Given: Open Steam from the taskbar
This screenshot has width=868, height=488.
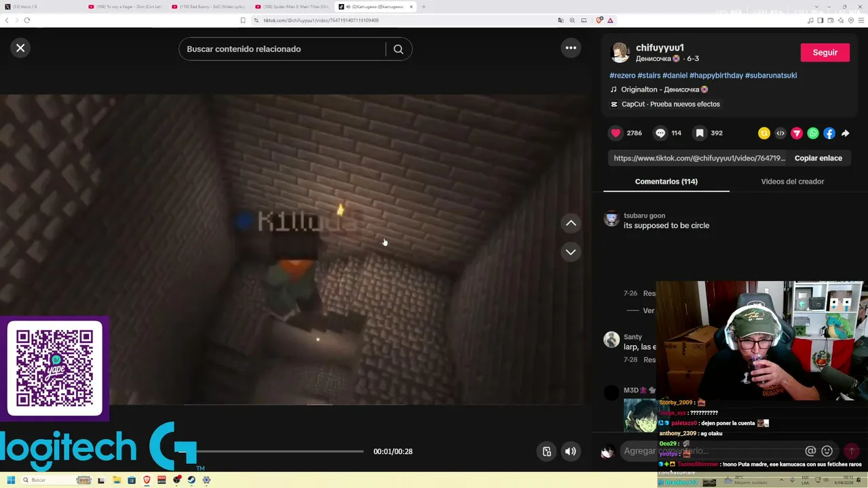Looking at the screenshot, I should 191,480.
